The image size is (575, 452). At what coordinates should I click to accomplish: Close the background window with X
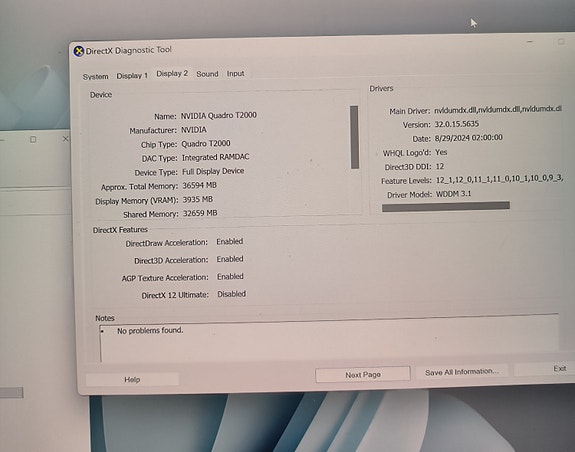click(65, 139)
